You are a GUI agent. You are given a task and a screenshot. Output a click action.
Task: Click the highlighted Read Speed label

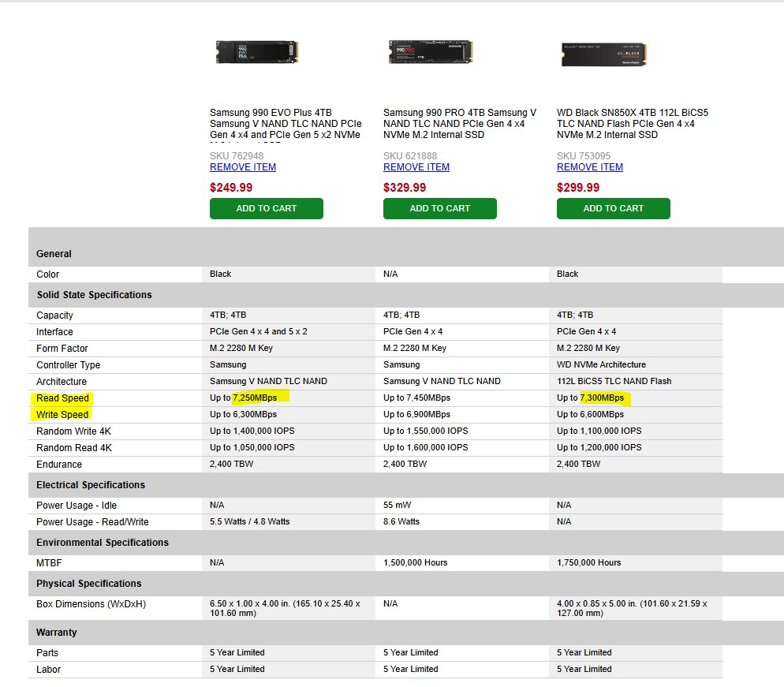pyautogui.click(x=62, y=398)
